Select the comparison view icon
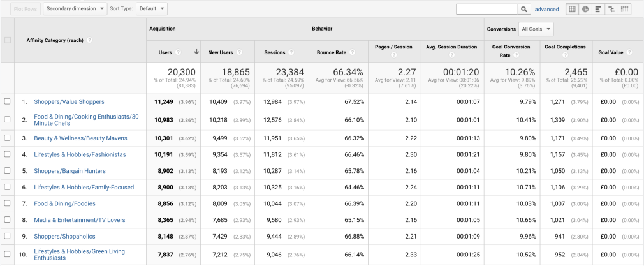 tap(611, 9)
